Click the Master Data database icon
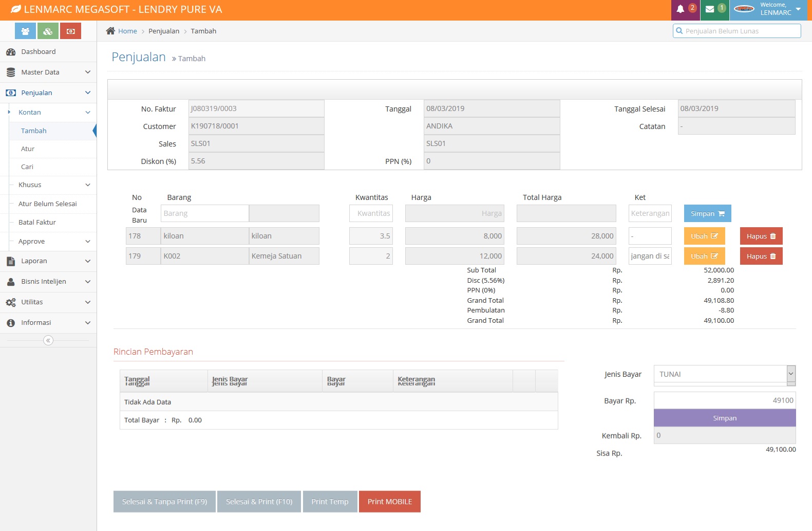 pyautogui.click(x=11, y=72)
